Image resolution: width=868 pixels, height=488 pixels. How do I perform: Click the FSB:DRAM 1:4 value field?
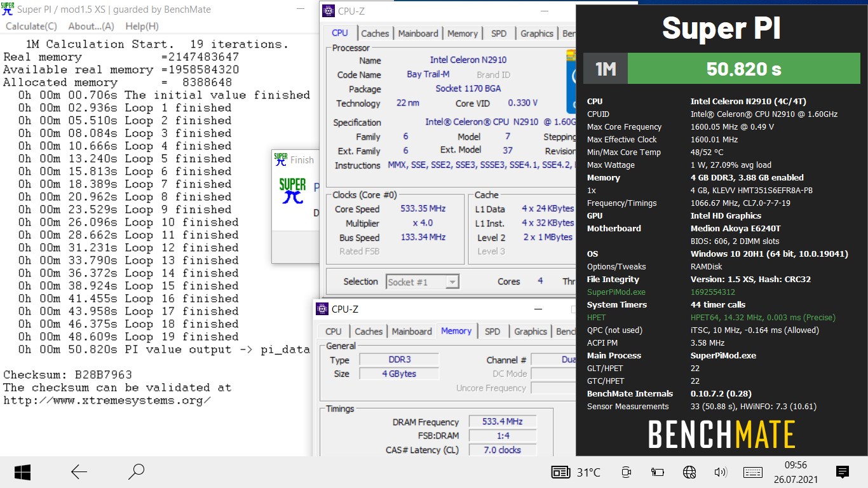coord(503,436)
